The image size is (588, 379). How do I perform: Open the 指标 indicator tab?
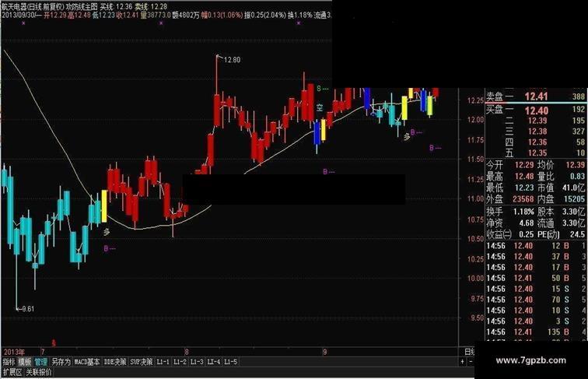pyautogui.click(x=9, y=362)
